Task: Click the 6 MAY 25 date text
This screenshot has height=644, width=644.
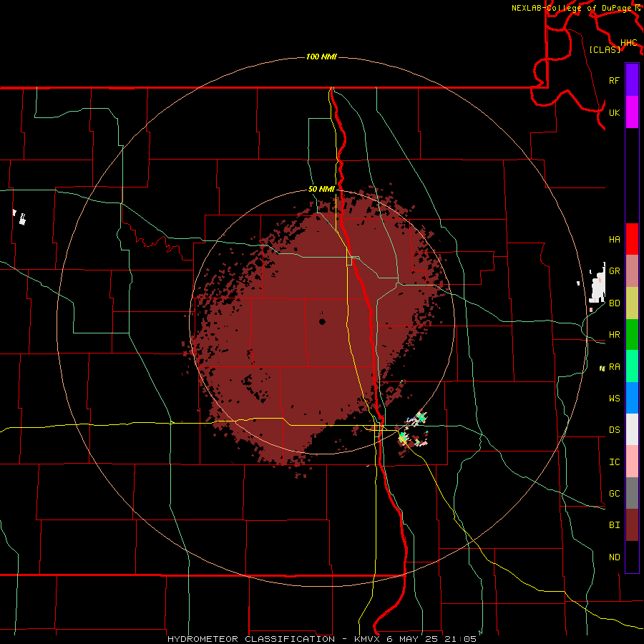Action: click(414, 639)
